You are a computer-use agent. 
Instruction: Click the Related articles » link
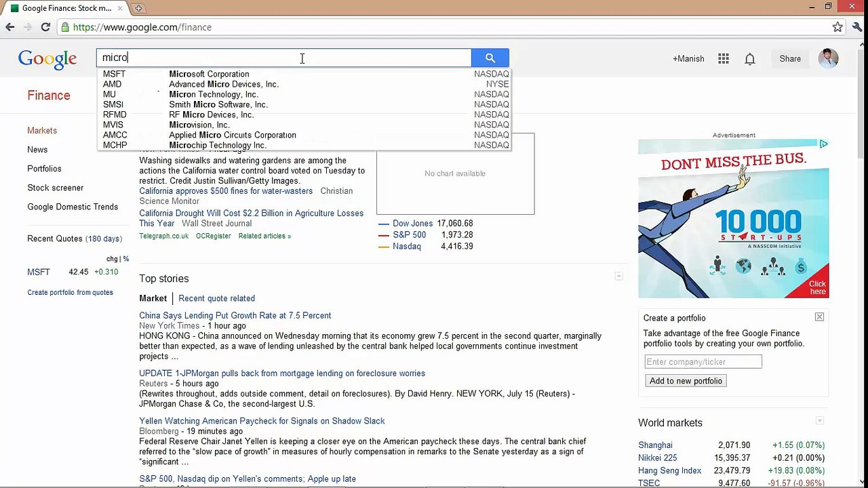click(x=264, y=236)
